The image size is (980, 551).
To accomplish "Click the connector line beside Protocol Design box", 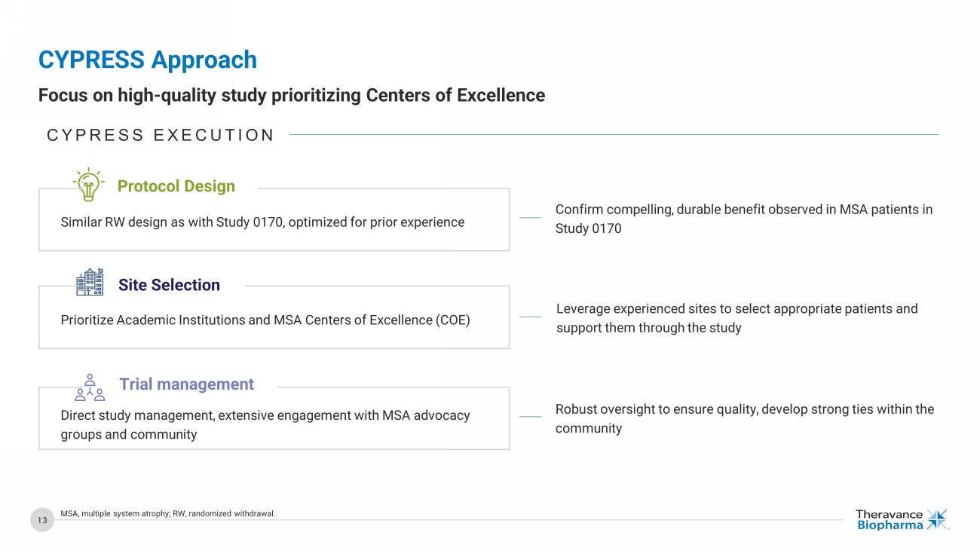I will coord(530,218).
